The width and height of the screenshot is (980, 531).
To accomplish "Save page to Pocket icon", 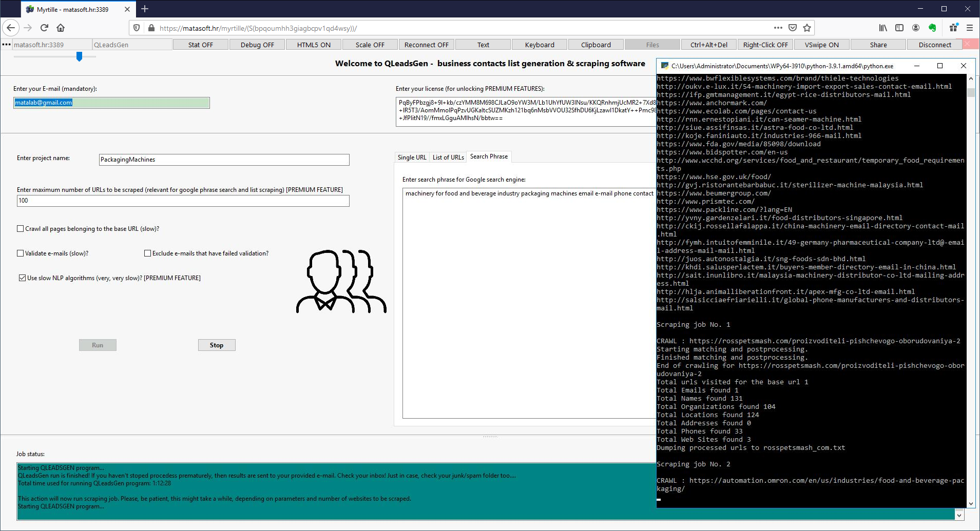I will tap(793, 28).
